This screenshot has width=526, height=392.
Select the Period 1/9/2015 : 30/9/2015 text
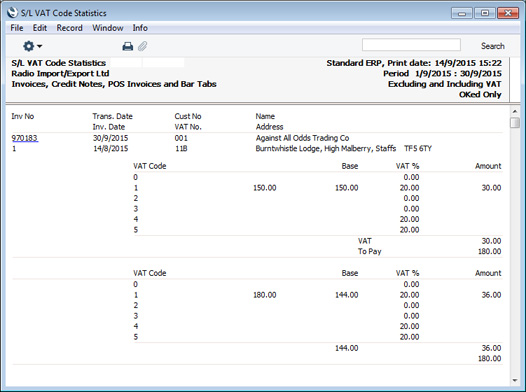pyautogui.click(x=442, y=73)
